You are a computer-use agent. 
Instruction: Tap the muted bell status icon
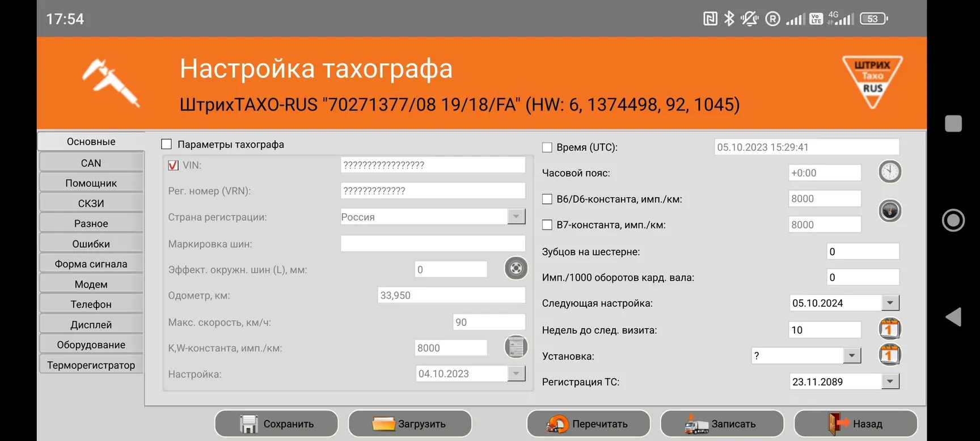(x=749, y=19)
